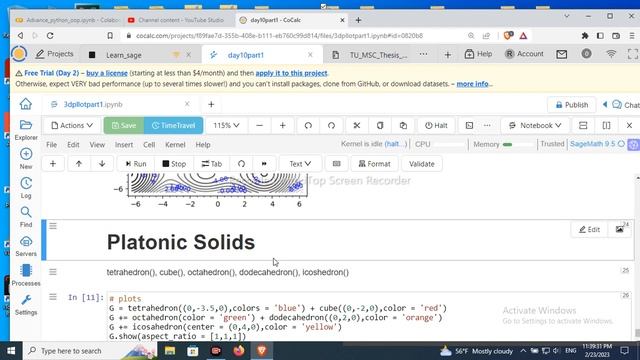Zoom in with the plus beside 115%
Image resolution: width=640 pixels, height=360 pixels.
pyautogui.click(x=282, y=125)
